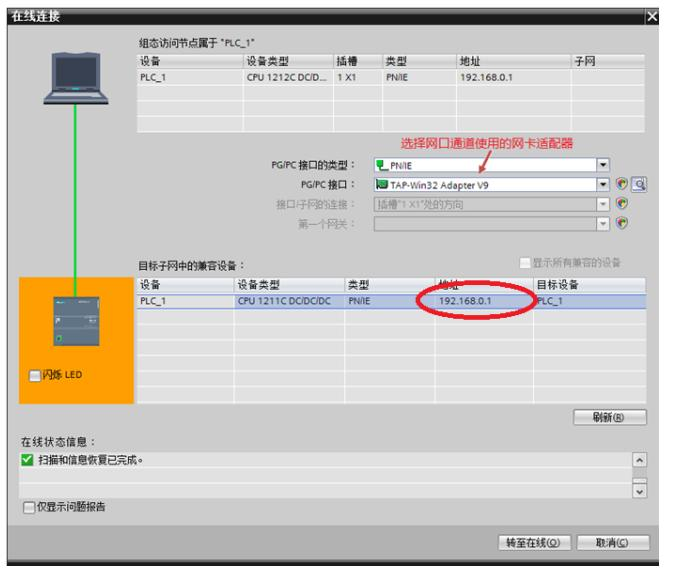Click the shield icon beside first gateway
Viewport: 674px width, 568px height.
pyautogui.click(x=622, y=223)
